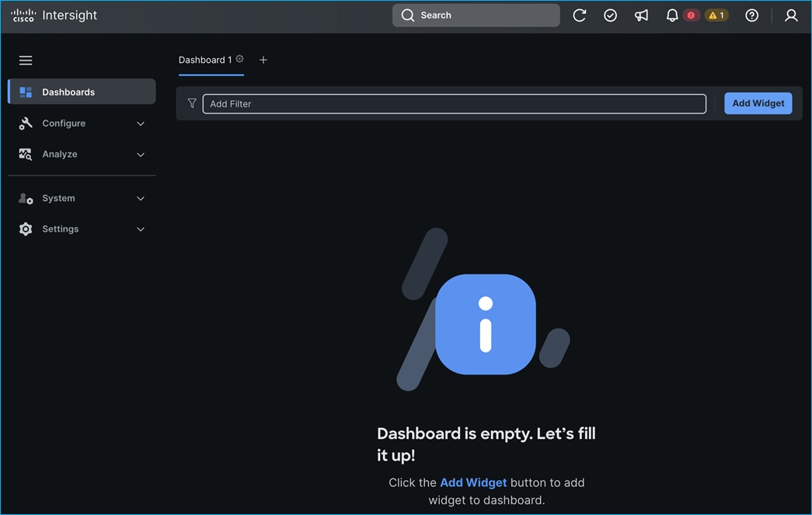Open the System menu label

click(58, 198)
